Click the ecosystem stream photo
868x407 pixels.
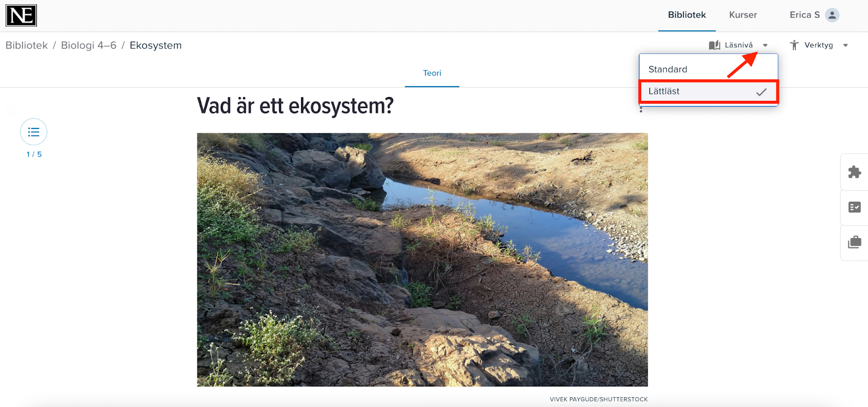click(422, 260)
